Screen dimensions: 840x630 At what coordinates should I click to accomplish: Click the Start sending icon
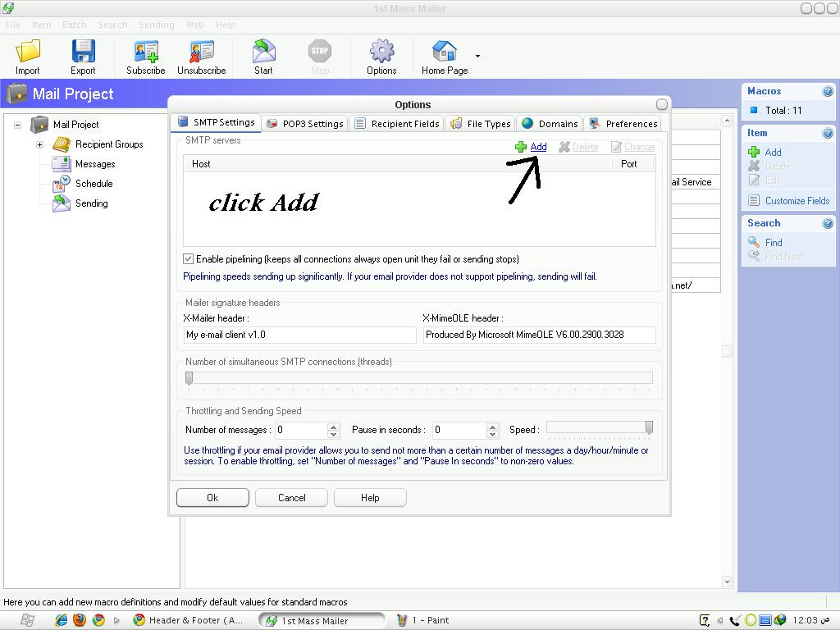[x=263, y=52]
